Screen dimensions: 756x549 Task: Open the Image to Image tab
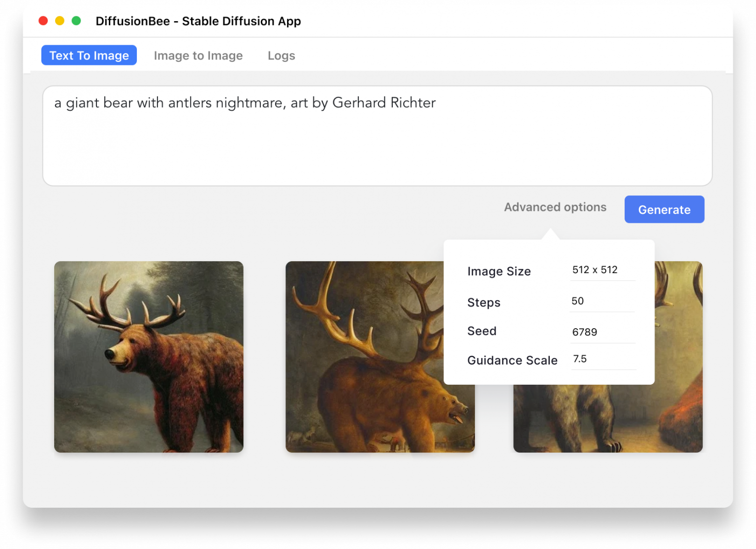[198, 56]
